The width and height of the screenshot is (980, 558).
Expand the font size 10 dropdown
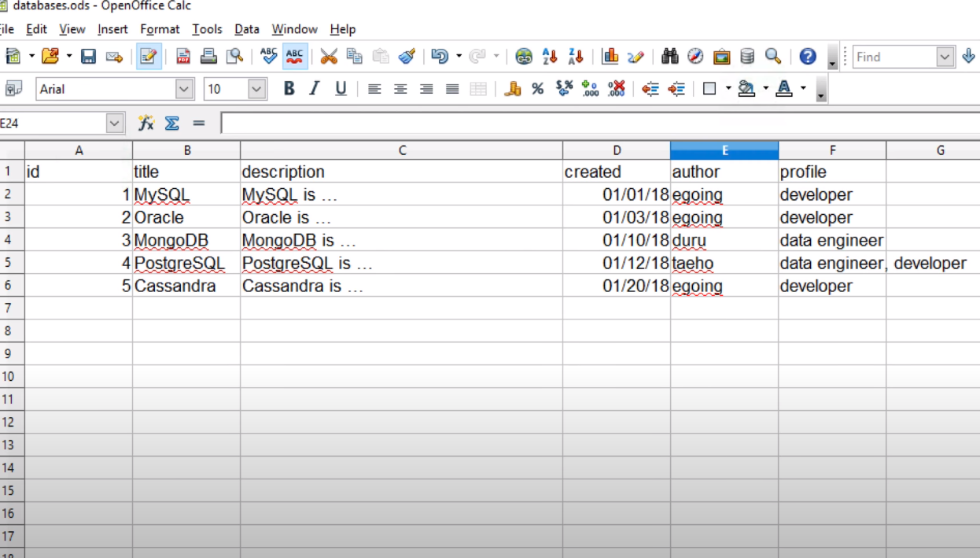[257, 89]
